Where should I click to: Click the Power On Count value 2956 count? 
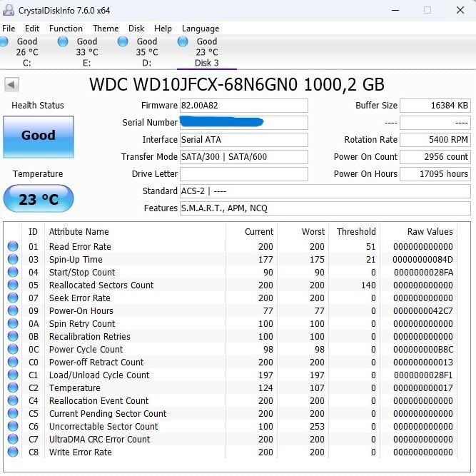click(435, 157)
